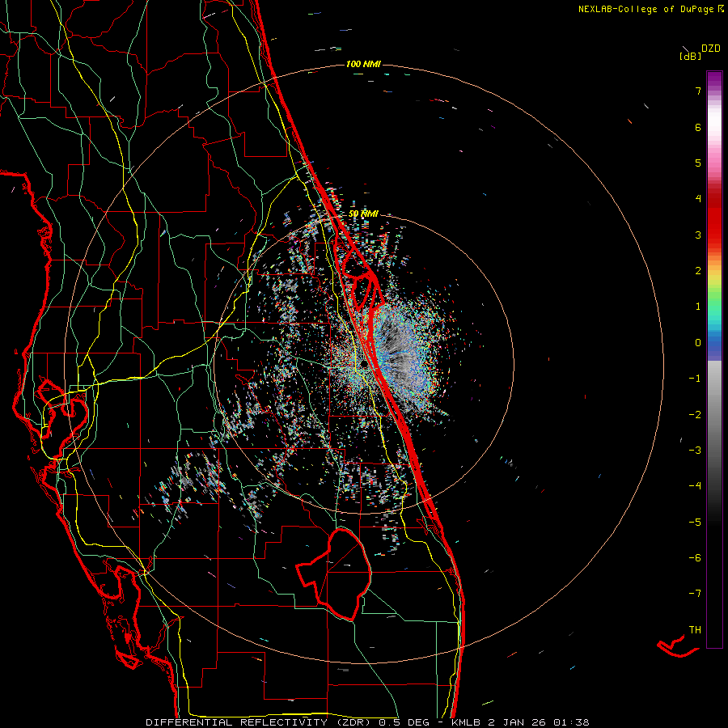Click the 'KMLB' radar site identifier
Image resolution: width=728 pixels, height=728 pixels.
pos(466,722)
